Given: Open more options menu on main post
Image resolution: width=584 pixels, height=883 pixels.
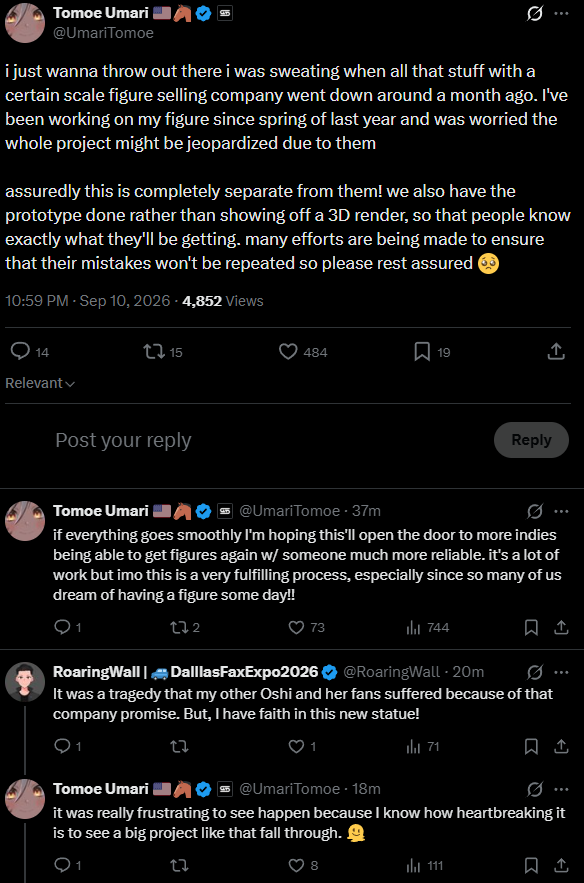Looking at the screenshot, I should click(561, 13).
